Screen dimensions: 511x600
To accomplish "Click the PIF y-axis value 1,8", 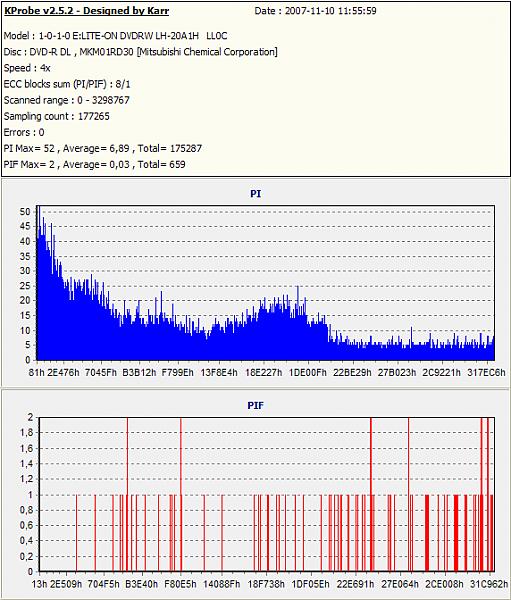I will (x=26, y=433).
